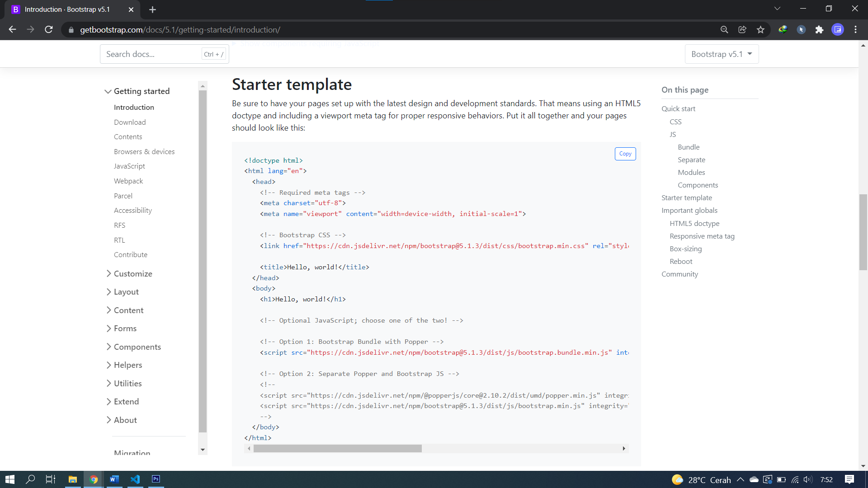Open Photoshop from taskbar
Screen dimensions: 868x488
click(x=156, y=479)
